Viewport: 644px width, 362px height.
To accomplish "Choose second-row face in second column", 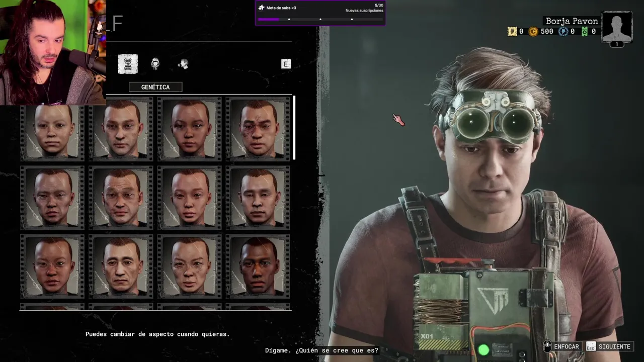I will point(121,198).
